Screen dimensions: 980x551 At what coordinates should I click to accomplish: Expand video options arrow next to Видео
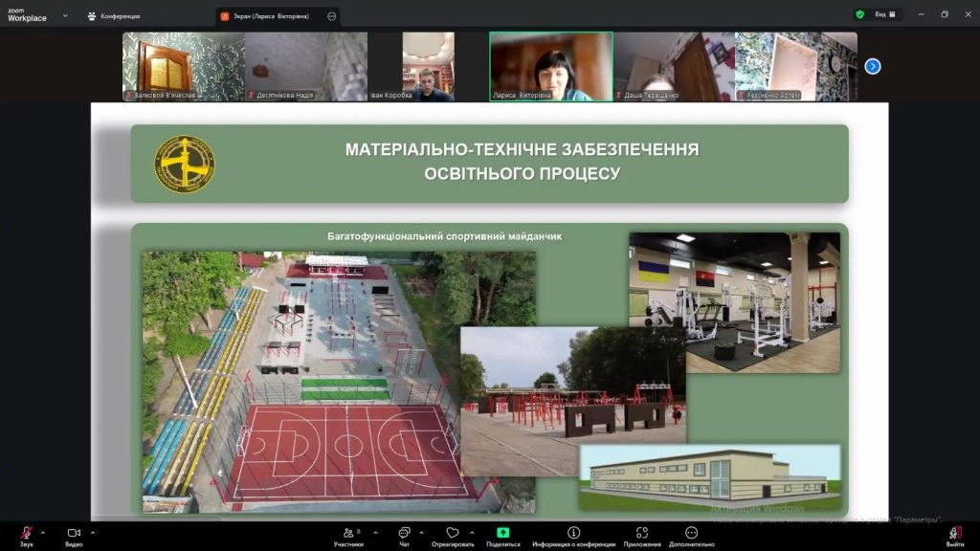[92, 532]
